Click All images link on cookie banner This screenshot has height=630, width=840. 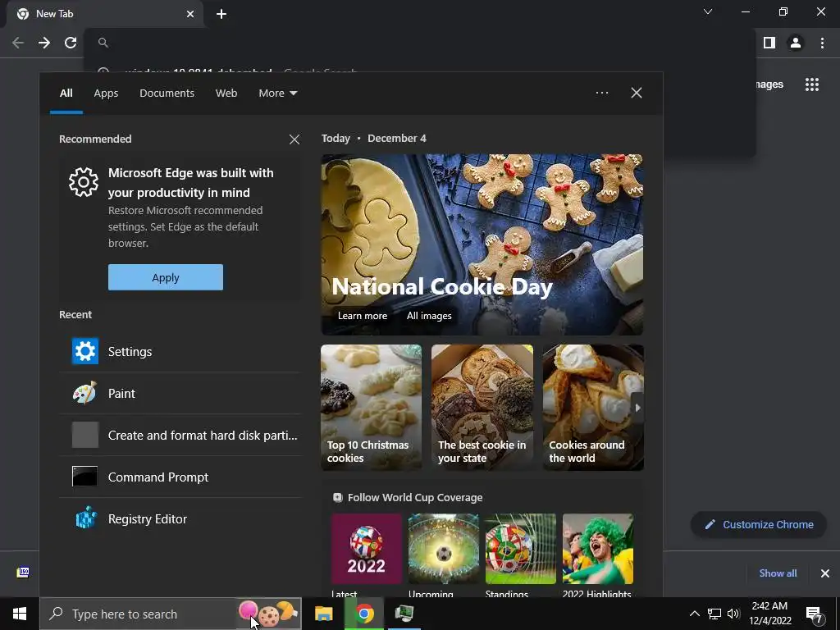[428, 316]
